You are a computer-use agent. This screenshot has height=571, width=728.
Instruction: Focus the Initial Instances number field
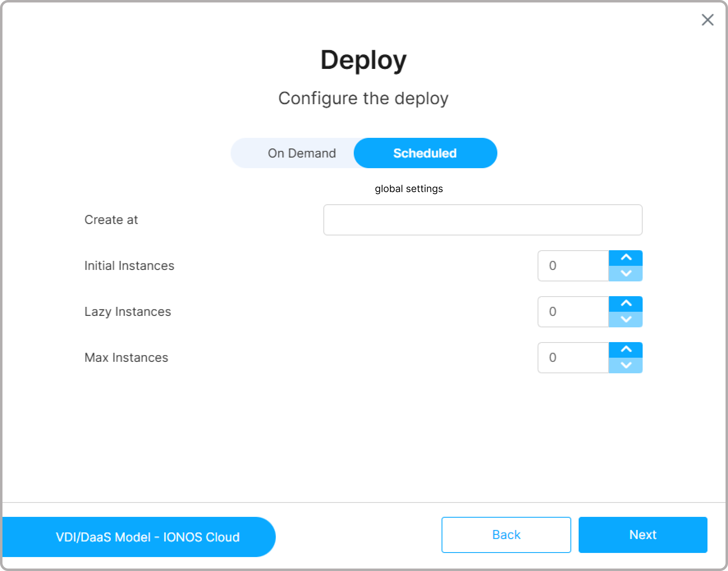573,266
